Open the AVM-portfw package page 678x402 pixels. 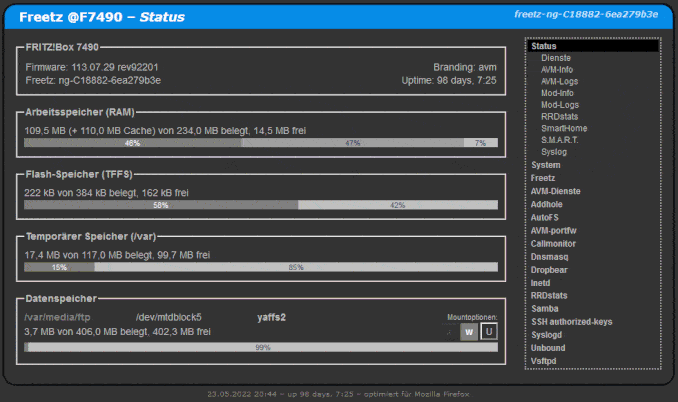553,230
